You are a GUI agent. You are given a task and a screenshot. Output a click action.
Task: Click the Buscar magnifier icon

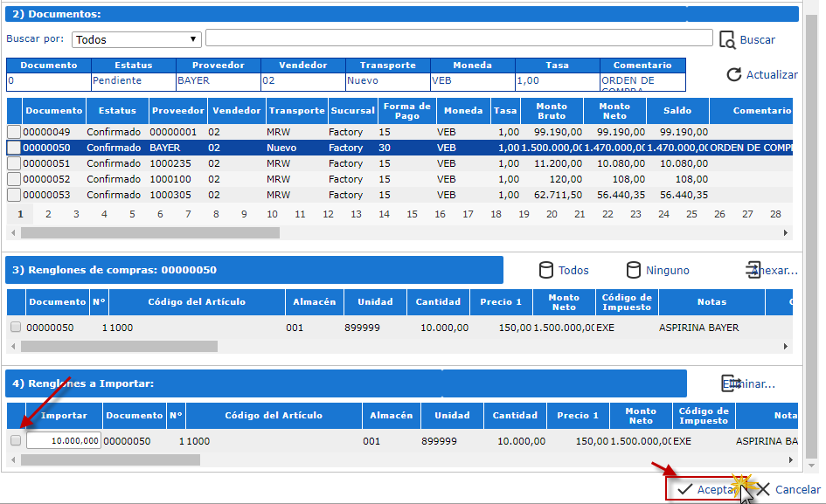tap(727, 39)
